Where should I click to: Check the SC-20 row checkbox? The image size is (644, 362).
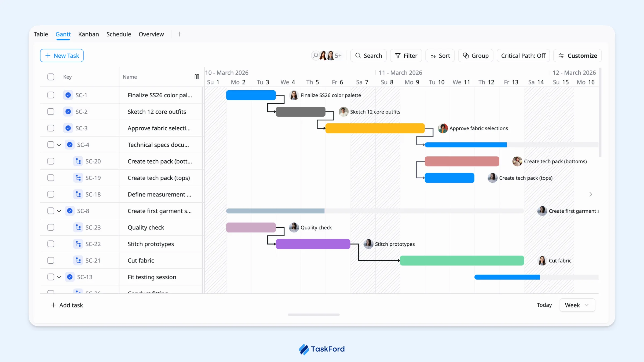pyautogui.click(x=51, y=161)
